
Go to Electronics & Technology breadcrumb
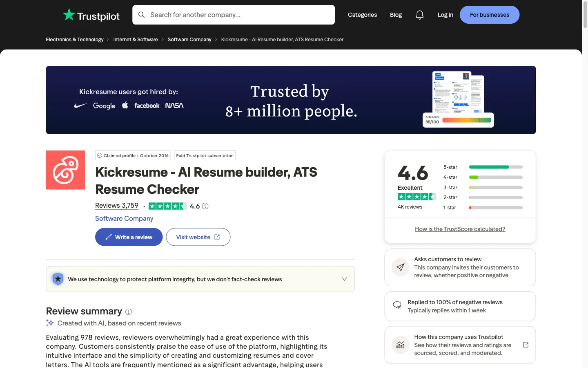(x=75, y=40)
